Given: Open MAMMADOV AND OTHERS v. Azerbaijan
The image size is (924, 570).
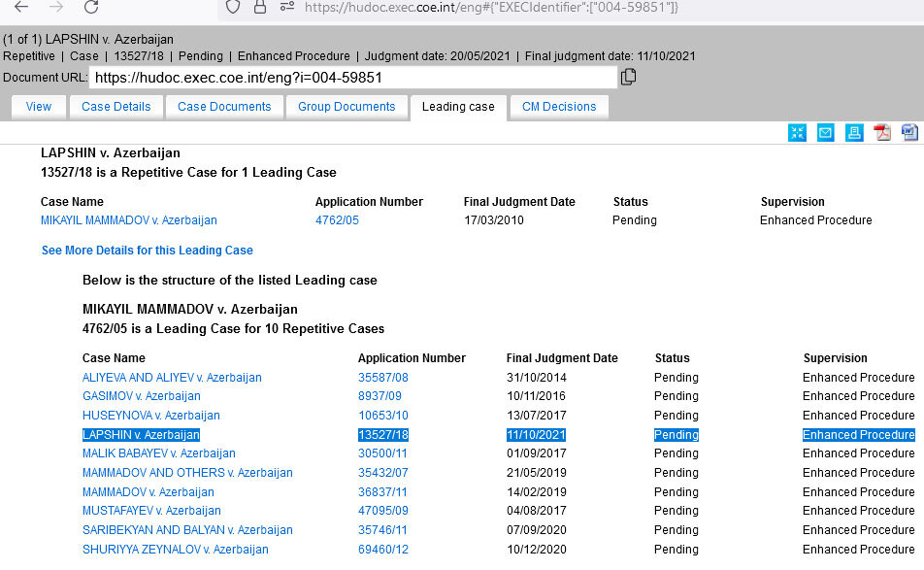Looking at the screenshot, I should [187, 472].
